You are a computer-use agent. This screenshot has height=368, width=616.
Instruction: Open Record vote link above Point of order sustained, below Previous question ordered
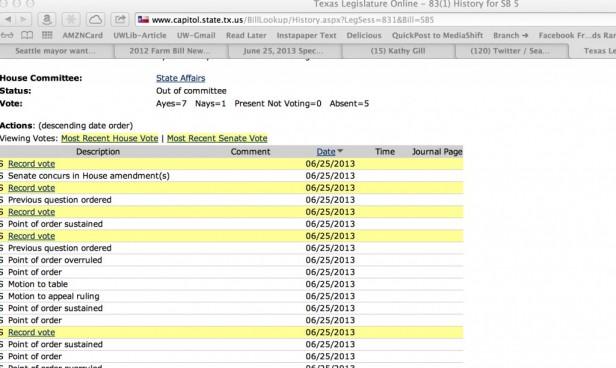pyautogui.click(x=31, y=212)
